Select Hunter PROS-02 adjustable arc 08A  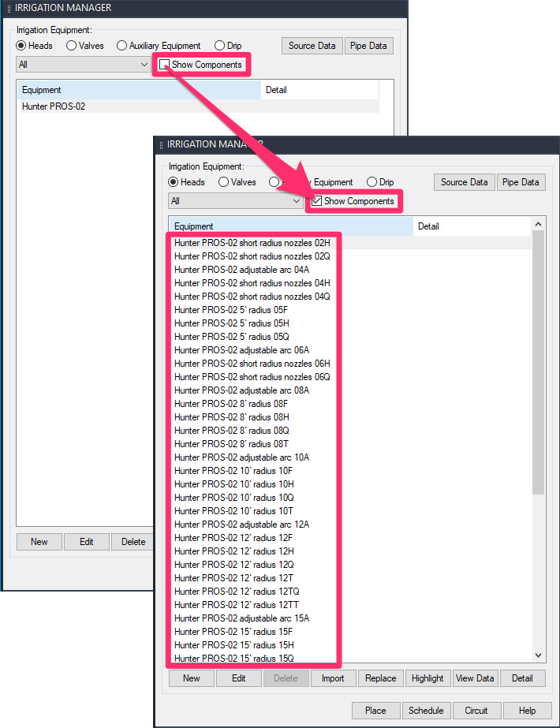(241, 390)
